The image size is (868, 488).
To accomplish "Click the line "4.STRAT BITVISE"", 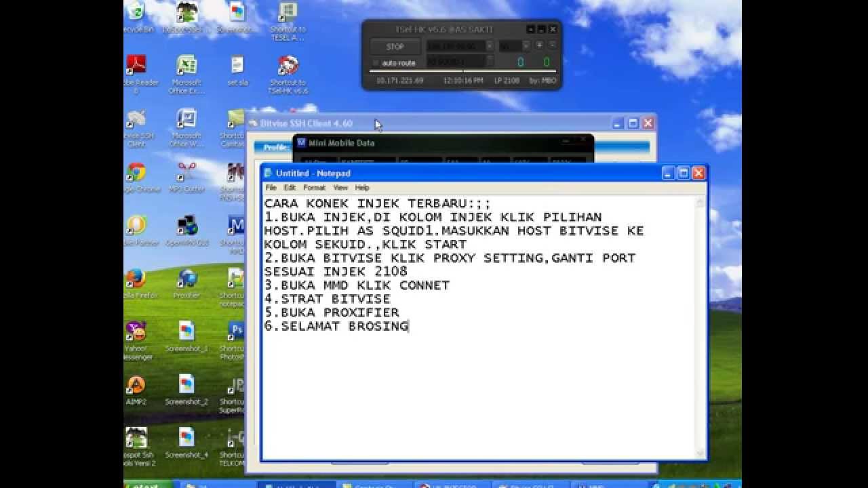I will [328, 299].
